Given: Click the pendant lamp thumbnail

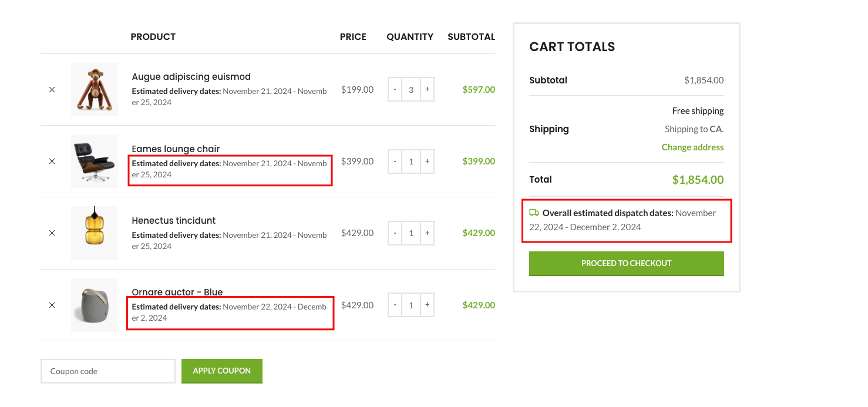Looking at the screenshot, I should click(94, 233).
